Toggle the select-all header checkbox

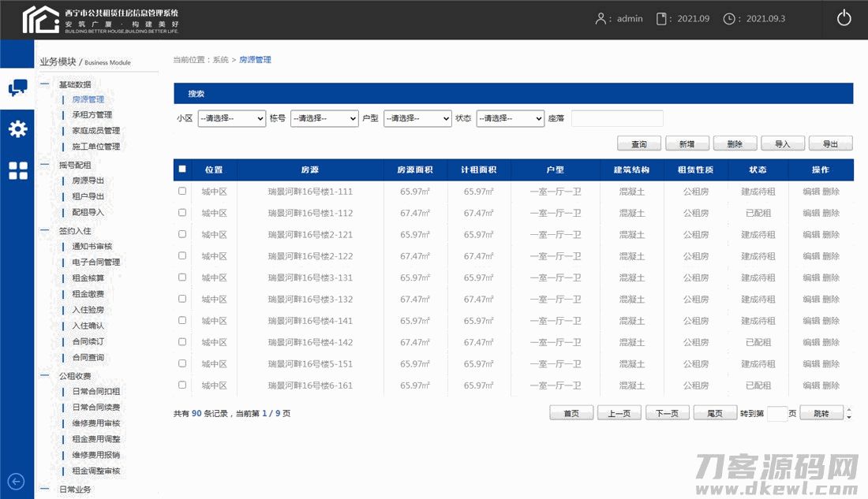tap(183, 169)
